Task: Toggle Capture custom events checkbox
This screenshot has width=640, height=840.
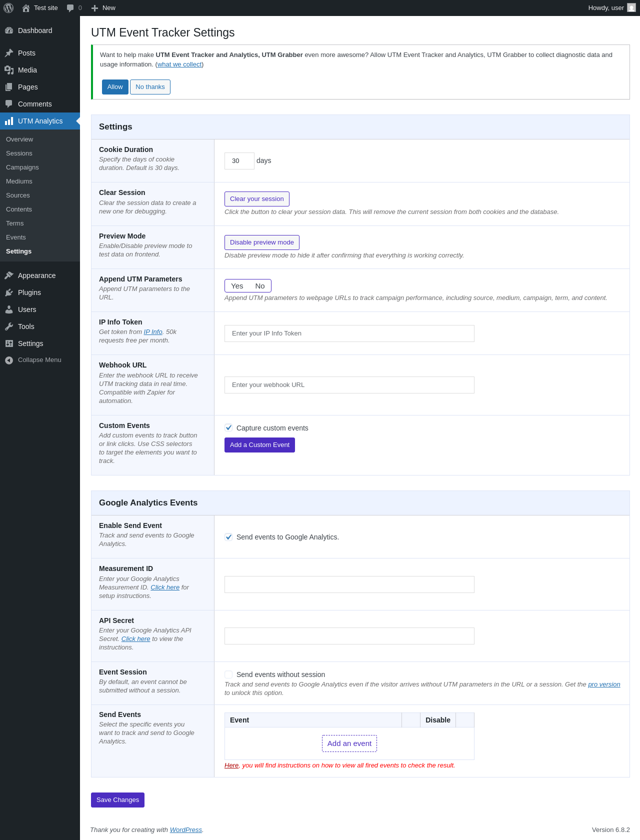Action: [x=228, y=427]
